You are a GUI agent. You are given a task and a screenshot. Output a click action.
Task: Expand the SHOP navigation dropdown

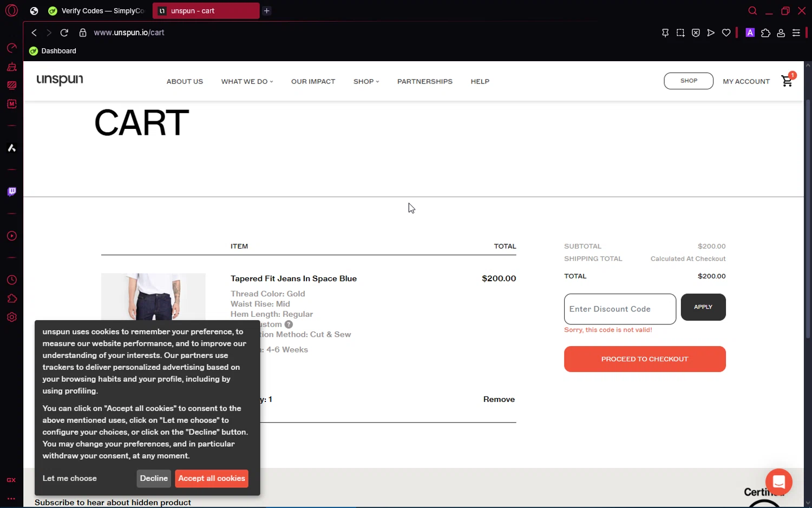point(366,82)
